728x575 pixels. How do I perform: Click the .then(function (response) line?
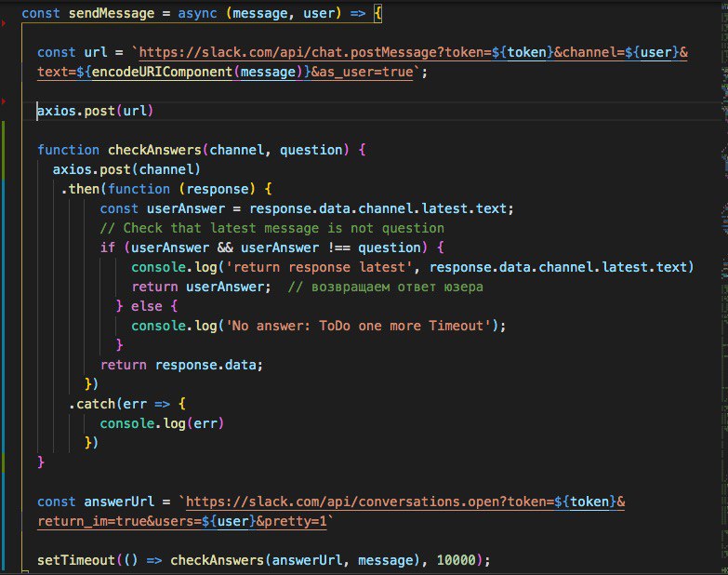166,189
